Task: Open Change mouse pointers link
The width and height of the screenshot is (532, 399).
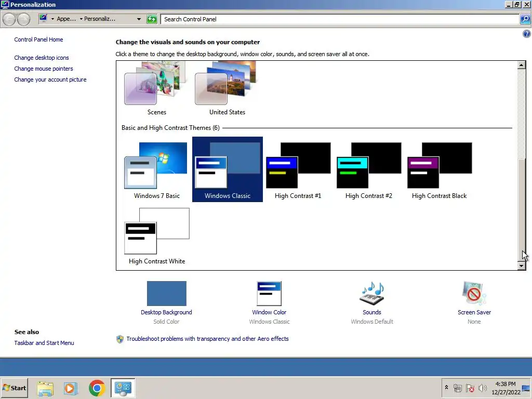Action: (x=44, y=69)
